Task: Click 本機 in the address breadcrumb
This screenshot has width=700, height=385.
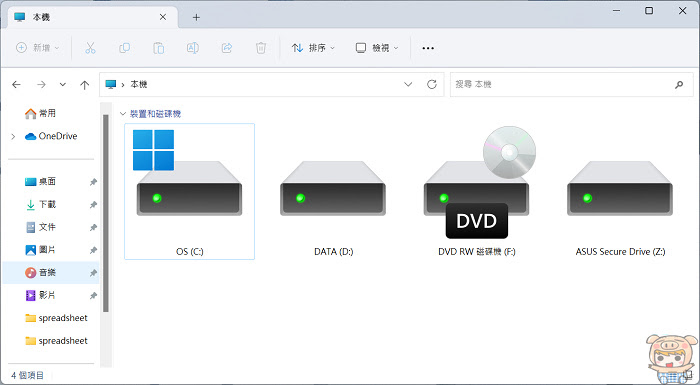Action: [x=139, y=84]
